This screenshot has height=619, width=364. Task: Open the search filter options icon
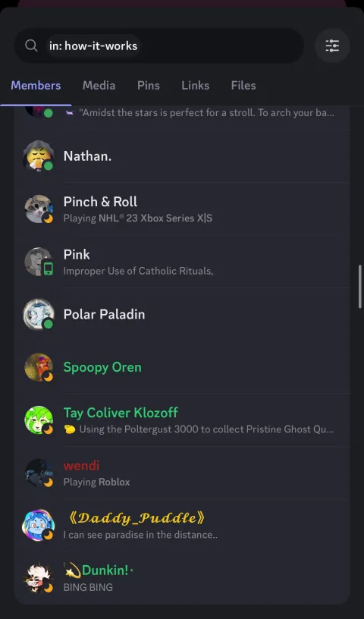332,46
